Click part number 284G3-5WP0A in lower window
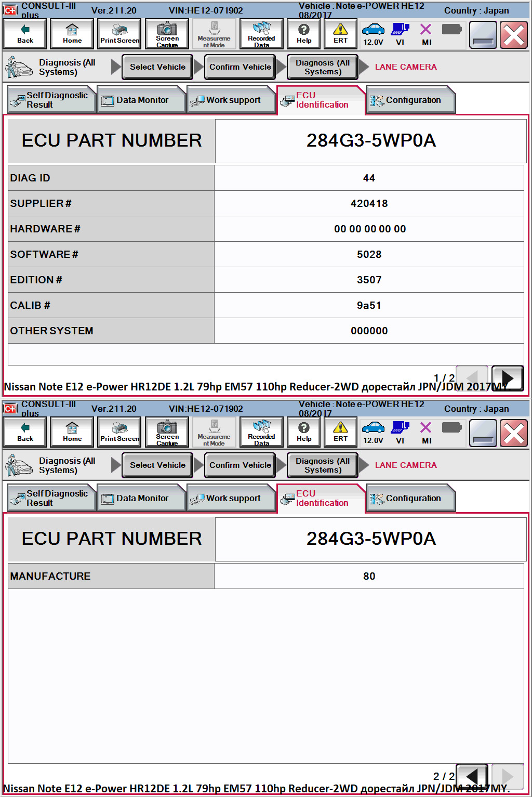This screenshot has height=797, width=532. [371, 539]
